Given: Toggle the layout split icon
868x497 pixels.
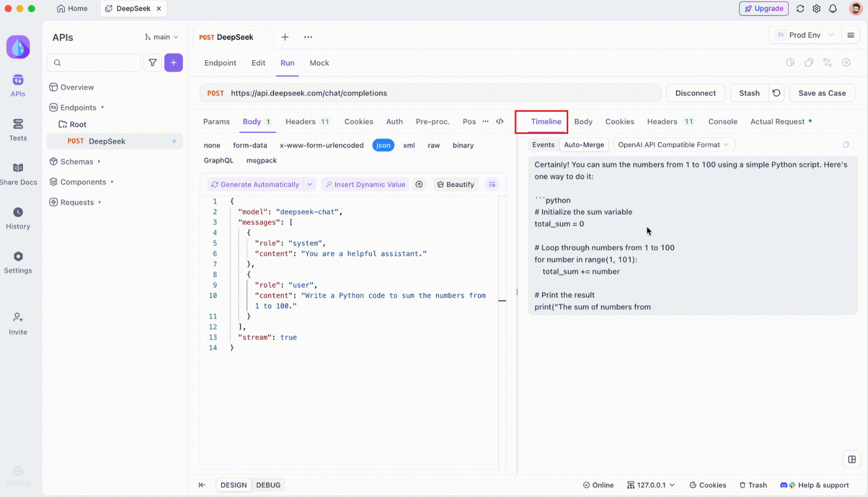Looking at the screenshot, I should point(852,460).
